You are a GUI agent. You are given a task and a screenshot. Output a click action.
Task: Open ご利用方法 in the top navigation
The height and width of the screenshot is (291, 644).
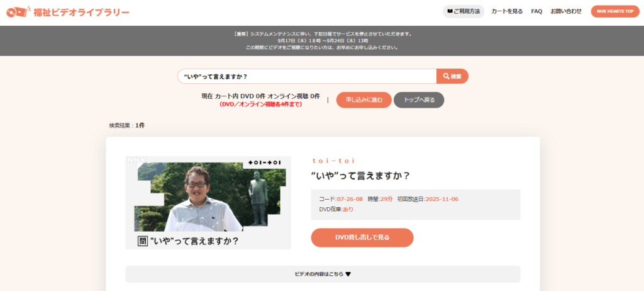464,11
